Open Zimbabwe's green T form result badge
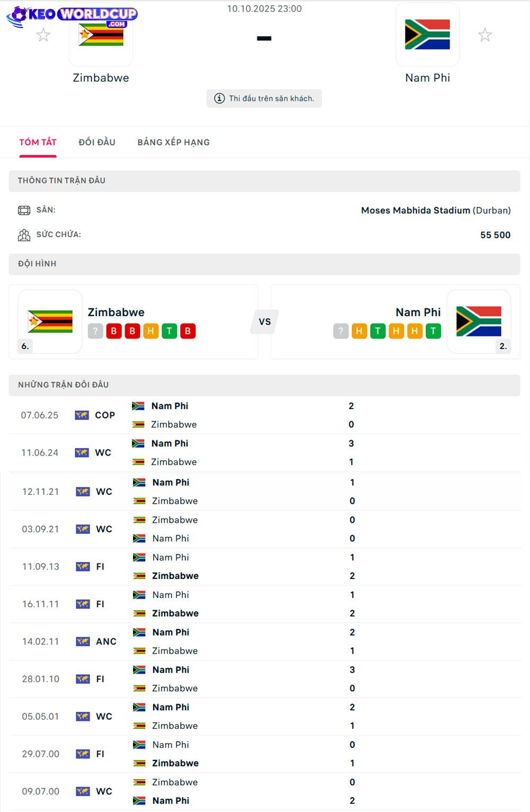Viewport: 530px width, 812px height. coord(169,331)
